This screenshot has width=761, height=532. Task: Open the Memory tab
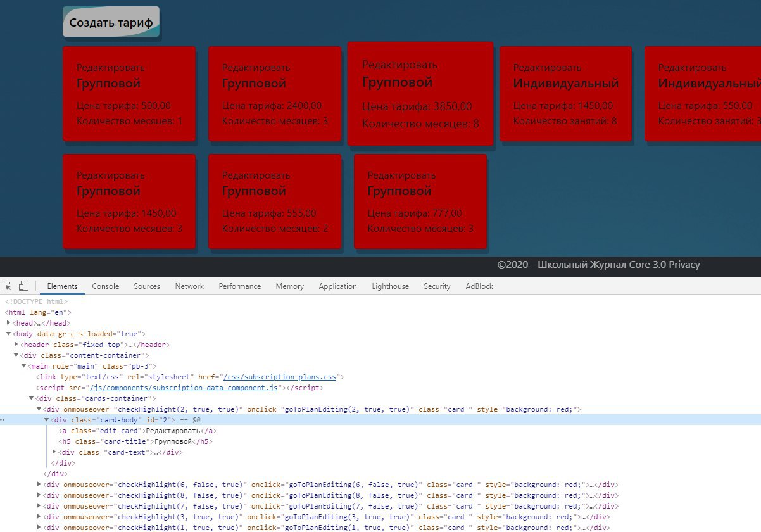(x=290, y=286)
